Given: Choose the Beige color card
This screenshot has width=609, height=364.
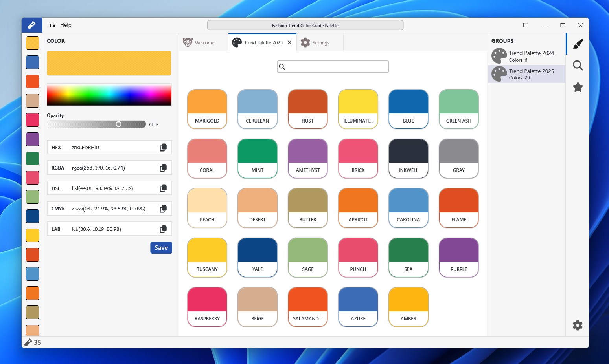Looking at the screenshot, I should coord(258,307).
